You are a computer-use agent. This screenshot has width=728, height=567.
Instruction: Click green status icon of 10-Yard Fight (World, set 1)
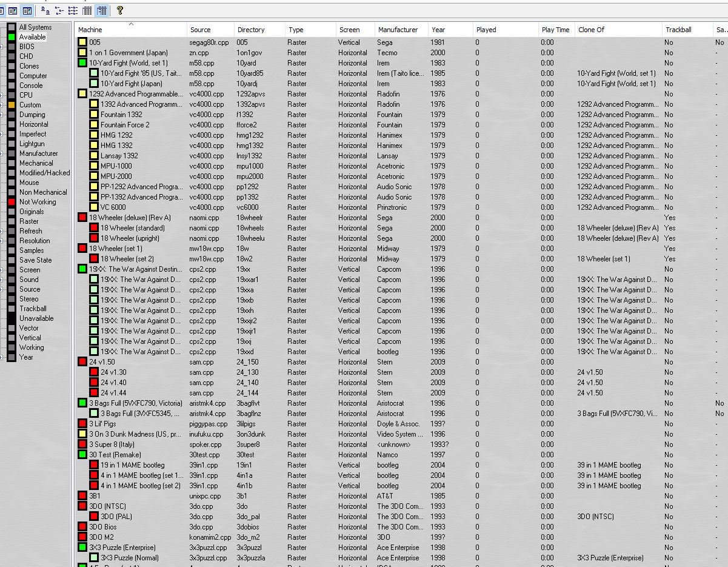tap(82, 63)
